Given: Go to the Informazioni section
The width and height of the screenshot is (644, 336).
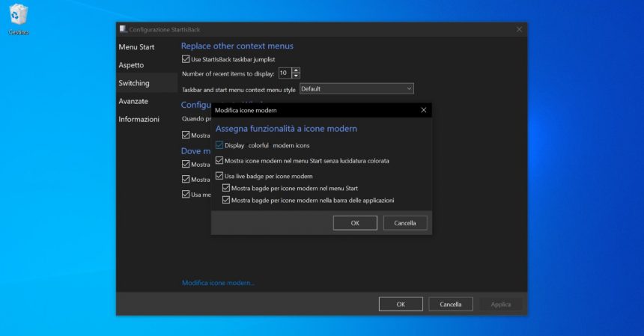Looking at the screenshot, I should click(x=139, y=120).
